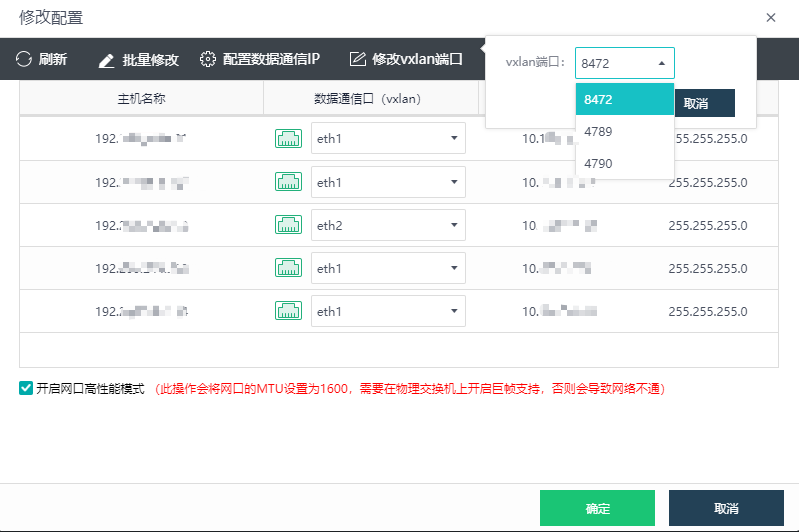Open the last row eth1 dropdown

(388, 311)
